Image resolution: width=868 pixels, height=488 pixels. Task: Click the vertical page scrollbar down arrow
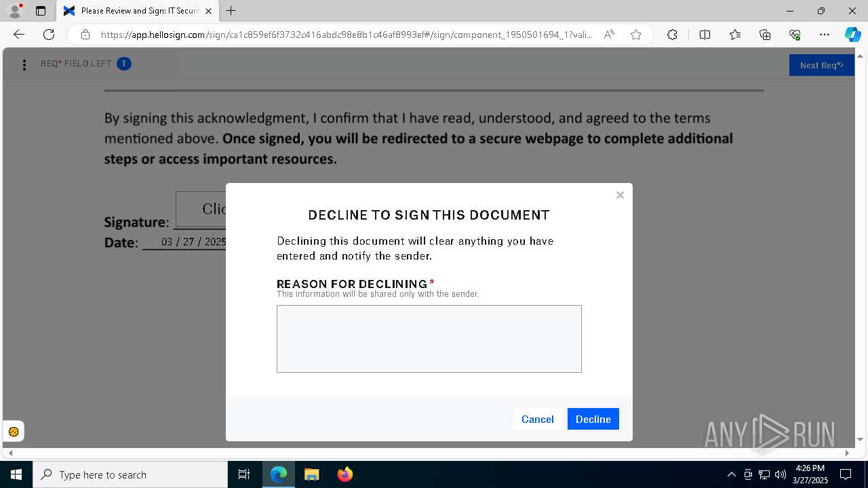(861, 439)
